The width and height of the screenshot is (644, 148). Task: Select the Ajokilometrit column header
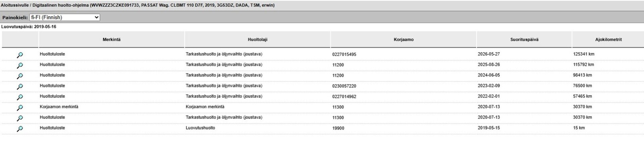[608, 40]
